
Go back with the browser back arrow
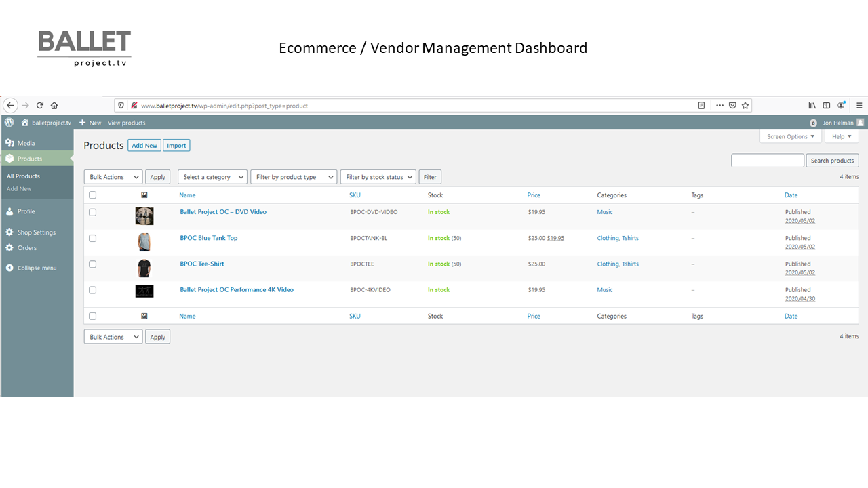(x=10, y=105)
